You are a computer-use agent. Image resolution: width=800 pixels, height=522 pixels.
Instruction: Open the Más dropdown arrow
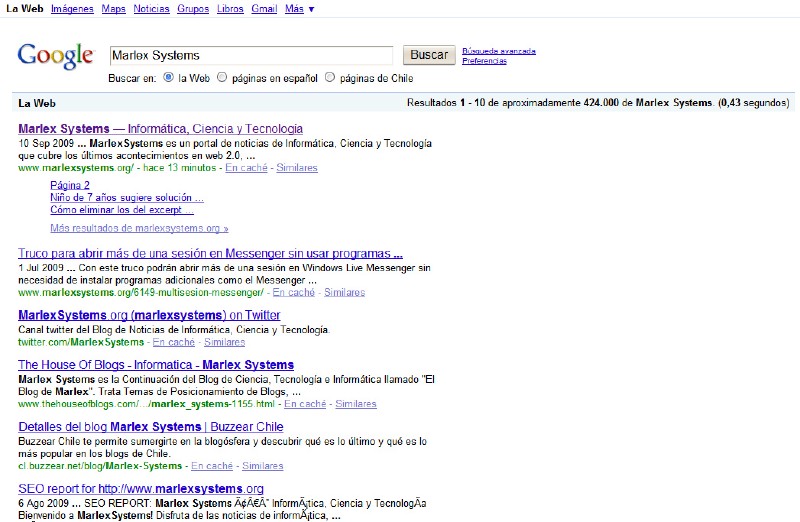[x=312, y=9]
